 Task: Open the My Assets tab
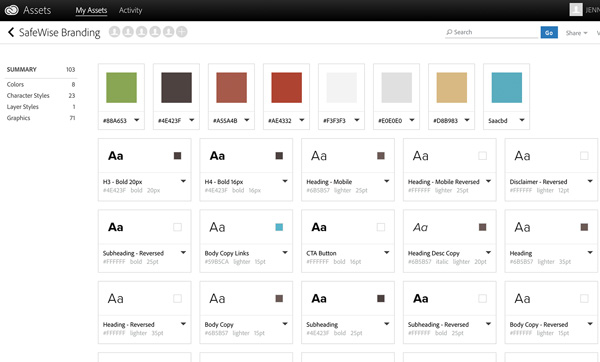click(91, 10)
